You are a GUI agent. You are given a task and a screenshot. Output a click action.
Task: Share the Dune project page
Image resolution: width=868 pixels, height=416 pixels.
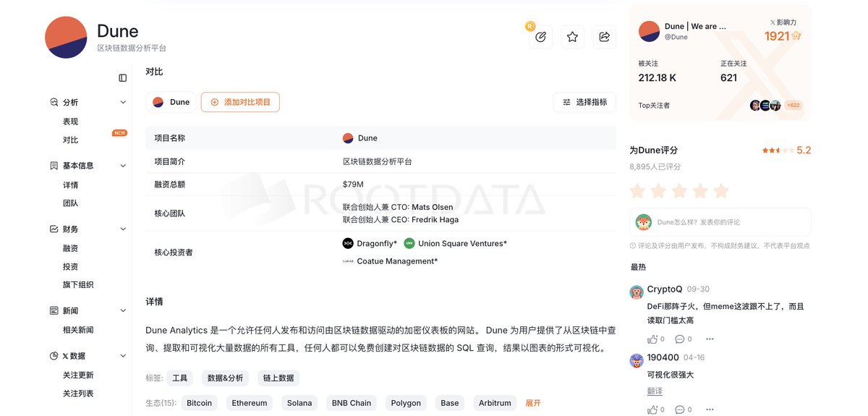(604, 37)
